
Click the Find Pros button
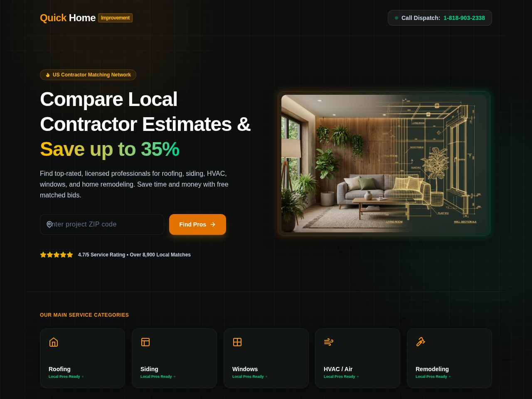(x=197, y=224)
